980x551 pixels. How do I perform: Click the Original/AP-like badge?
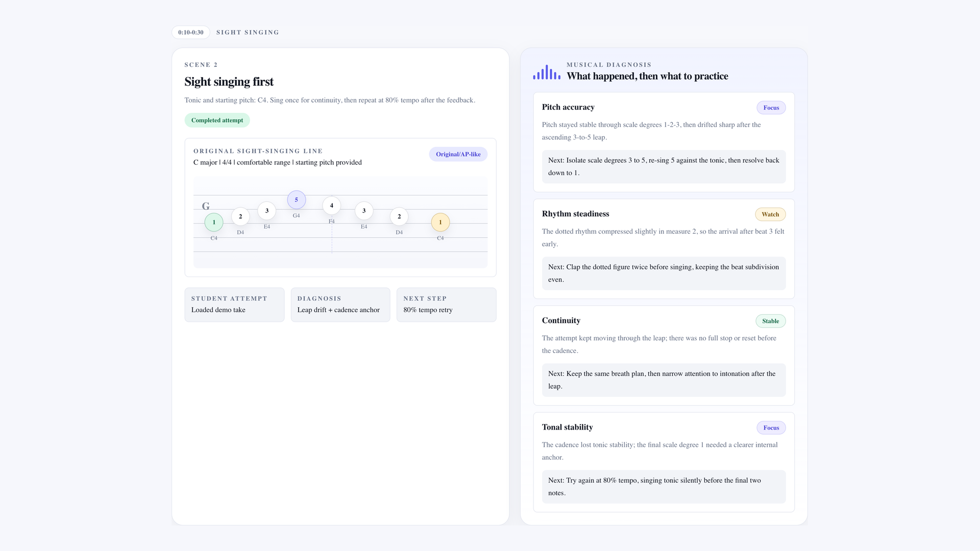click(x=458, y=154)
